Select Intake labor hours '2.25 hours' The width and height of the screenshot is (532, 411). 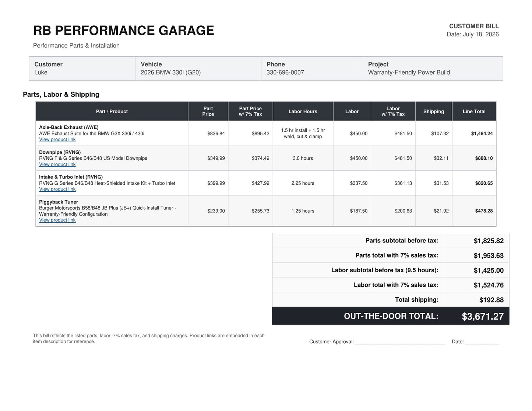click(303, 183)
